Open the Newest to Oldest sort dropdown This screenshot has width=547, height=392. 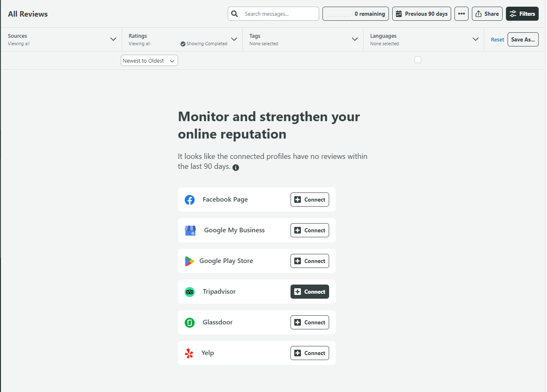149,61
